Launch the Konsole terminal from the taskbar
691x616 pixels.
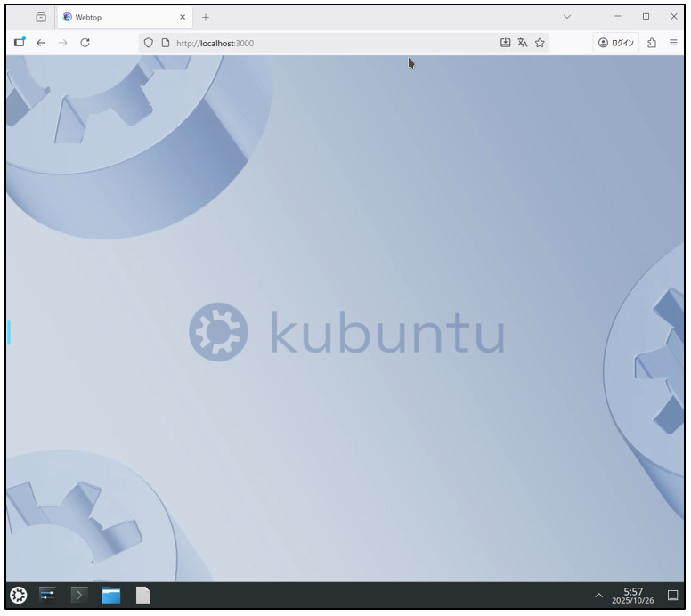pos(79,596)
